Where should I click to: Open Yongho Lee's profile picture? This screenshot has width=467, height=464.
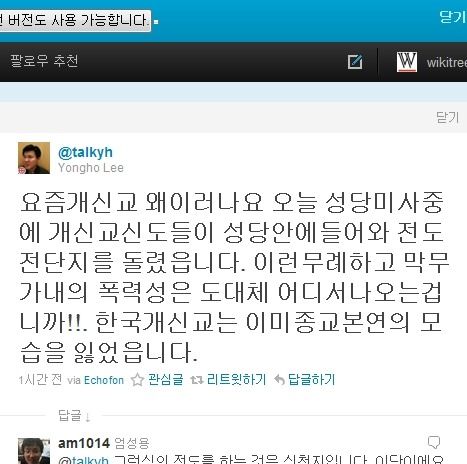[34, 158]
